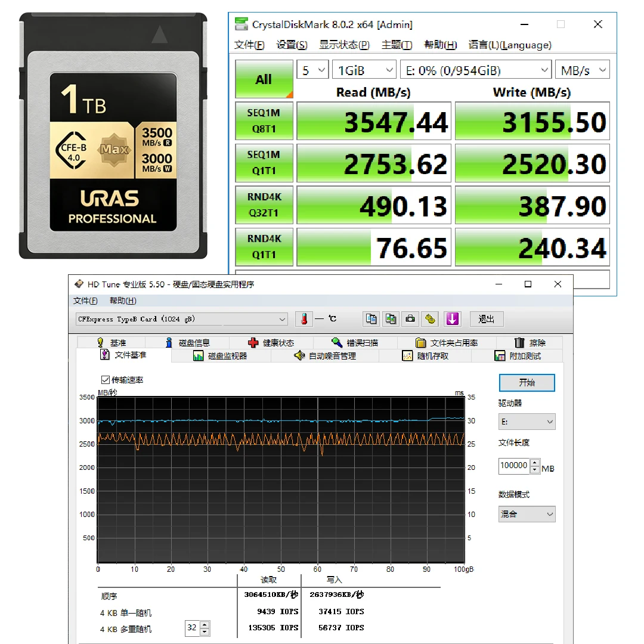Open CrystalDiskMark 帮助(H) menu
The width and height of the screenshot is (644, 644).
coord(440,45)
